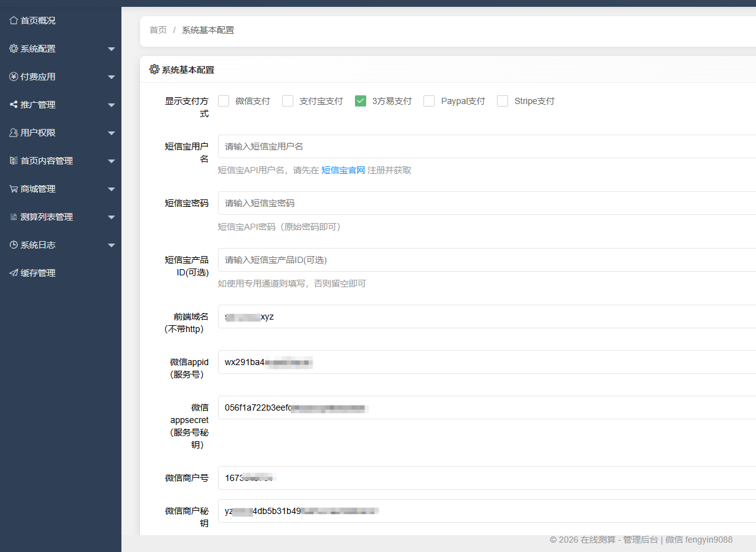The image size is (756, 552).
Task: Enable the 微信支付 checkbox
Action: click(x=224, y=101)
